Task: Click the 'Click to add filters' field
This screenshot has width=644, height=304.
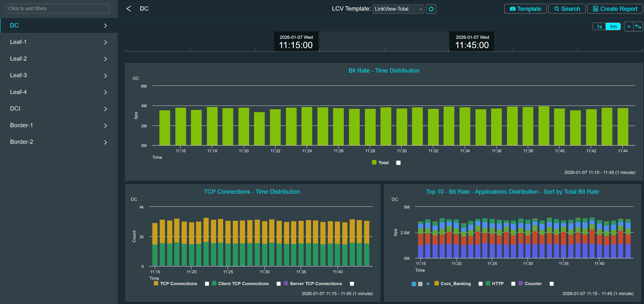Action: tap(58, 8)
